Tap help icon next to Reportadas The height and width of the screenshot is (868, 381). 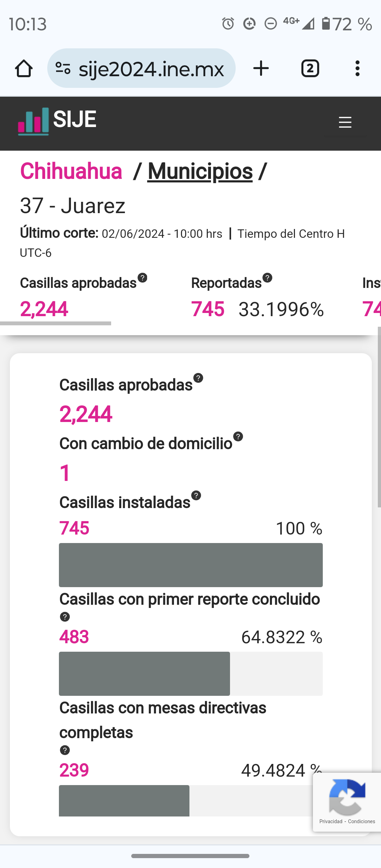(x=267, y=278)
